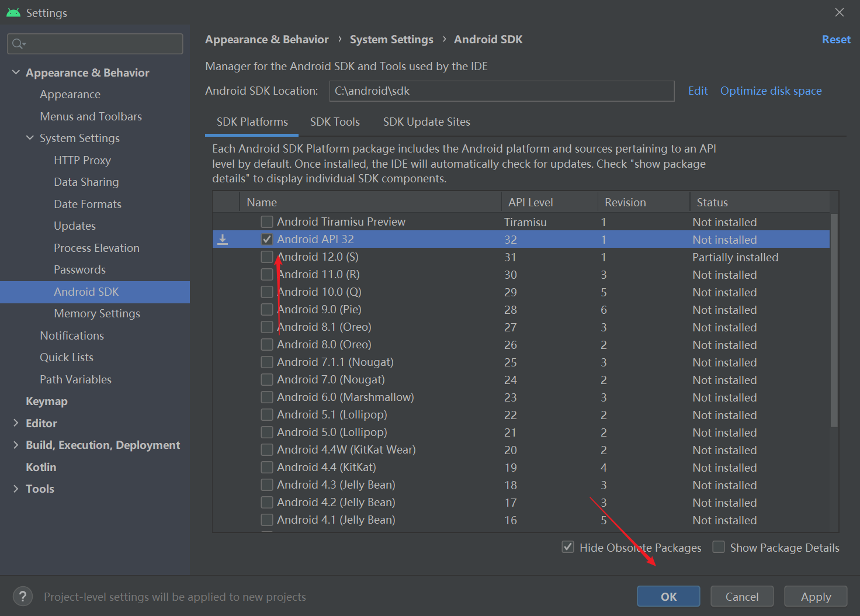
Task: Click the Android Studio logo in title bar
Action: [13, 12]
